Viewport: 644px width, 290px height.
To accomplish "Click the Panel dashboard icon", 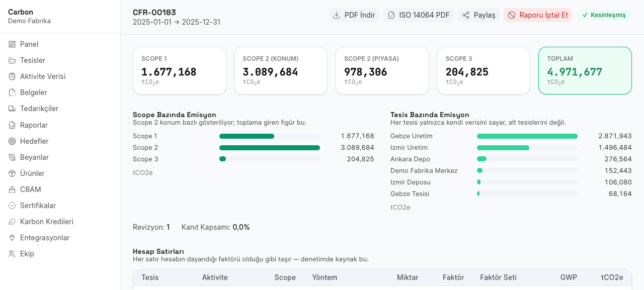I will [x=12, y=44].
